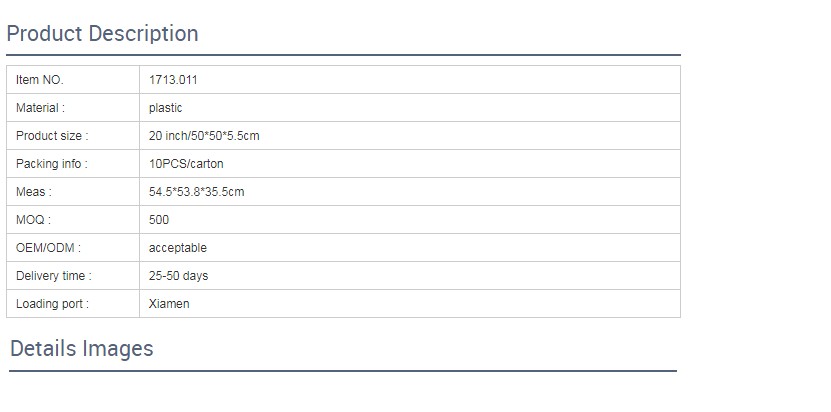The width and height of the screenshot is (831, 412).
Task: Click the 10PCS/carton value
Action: coord(186,164)
